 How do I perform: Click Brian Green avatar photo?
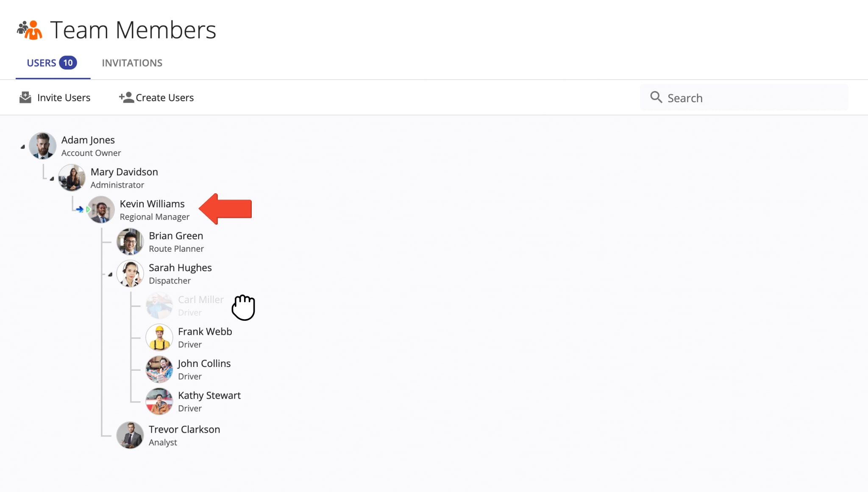click(x=130, y=242)
